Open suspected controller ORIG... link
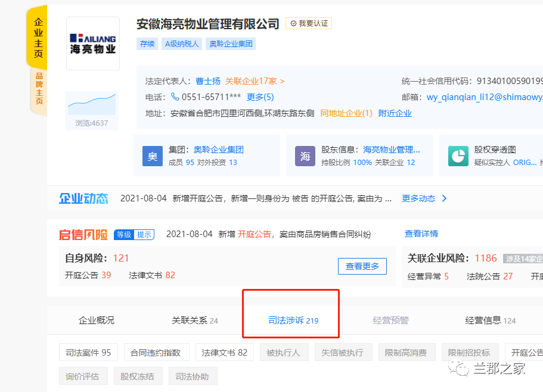Image resolution: width=543 pixels, height=392 pixels. pos(525,162)
